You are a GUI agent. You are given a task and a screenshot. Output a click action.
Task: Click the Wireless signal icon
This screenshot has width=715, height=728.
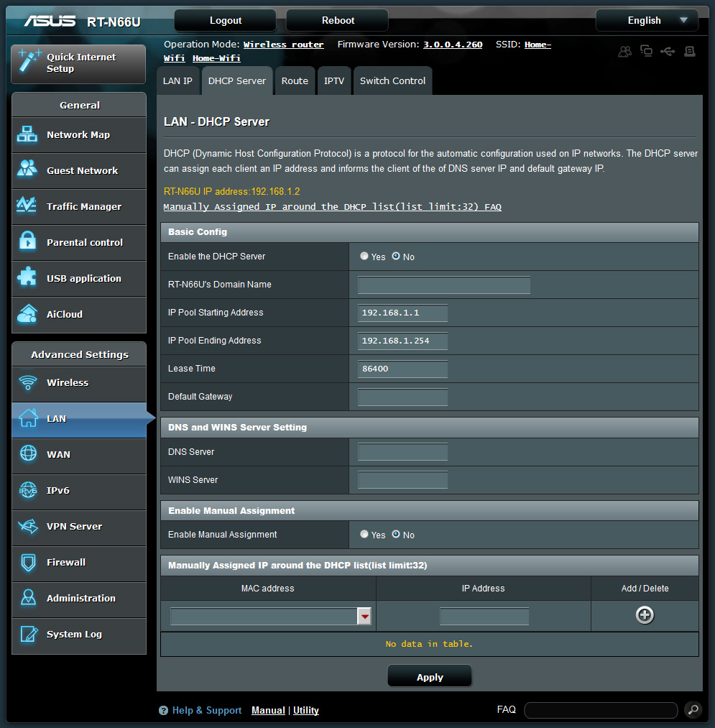pos(28,382)
